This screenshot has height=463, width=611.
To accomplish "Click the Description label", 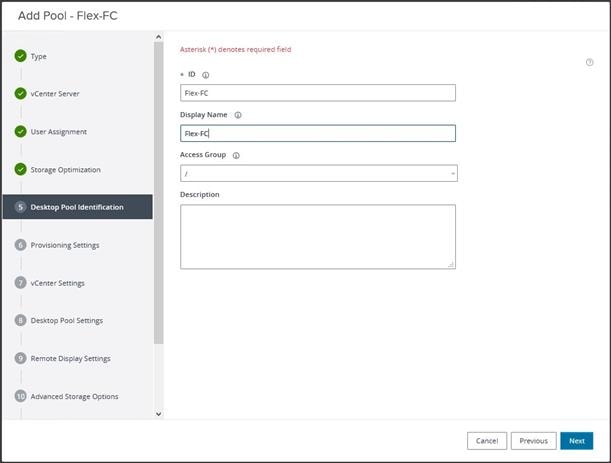I will [x=200, y=194].
